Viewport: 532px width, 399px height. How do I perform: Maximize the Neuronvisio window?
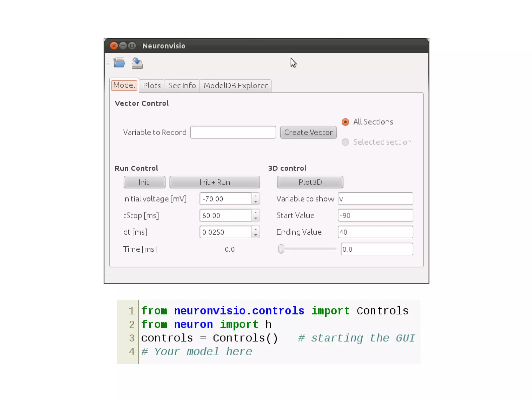[132, 46]
